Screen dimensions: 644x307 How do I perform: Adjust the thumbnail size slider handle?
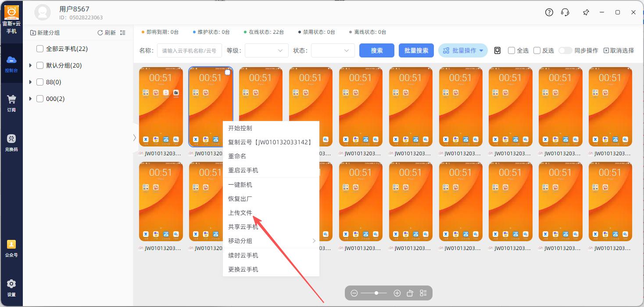pyautogui.click(x=376, y=293)
